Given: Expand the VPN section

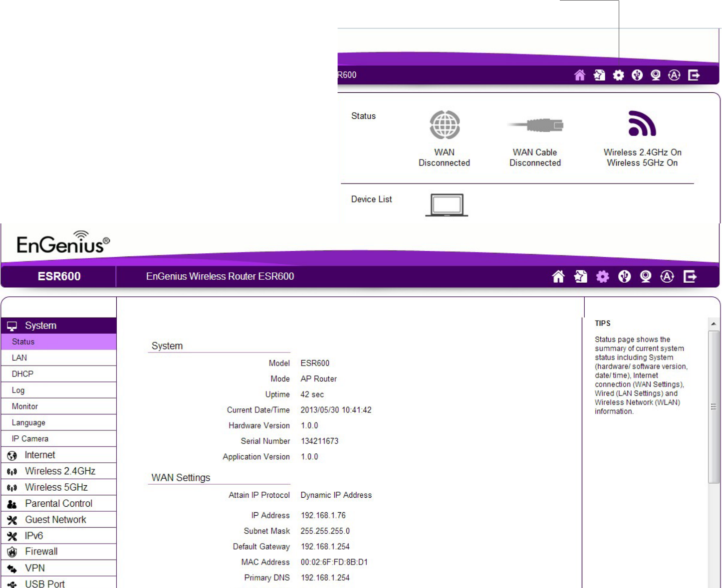Looking at the screenshot, I should 58,568.
